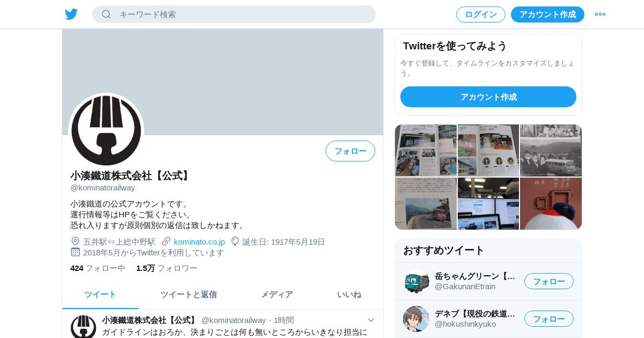
Task: Open the kominato.co.jp website link
Action: 199,242
